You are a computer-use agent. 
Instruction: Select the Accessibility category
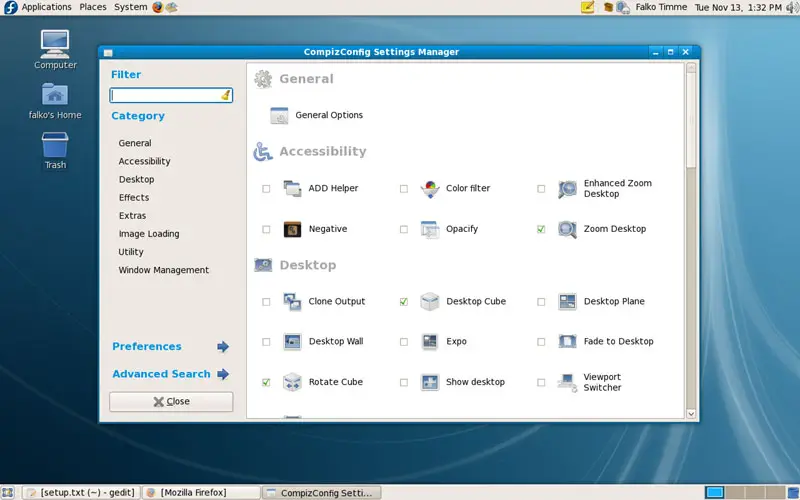[144, 161]
